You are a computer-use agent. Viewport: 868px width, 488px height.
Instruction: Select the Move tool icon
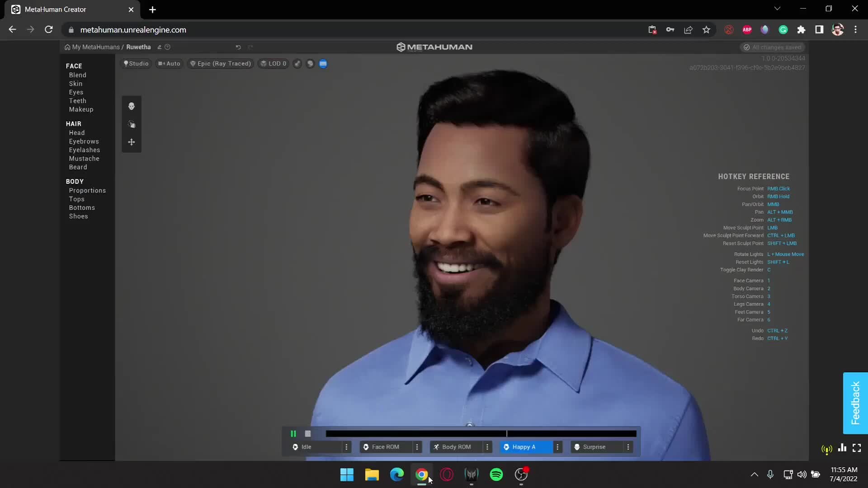pyautogui.click(x=131, y=142)
